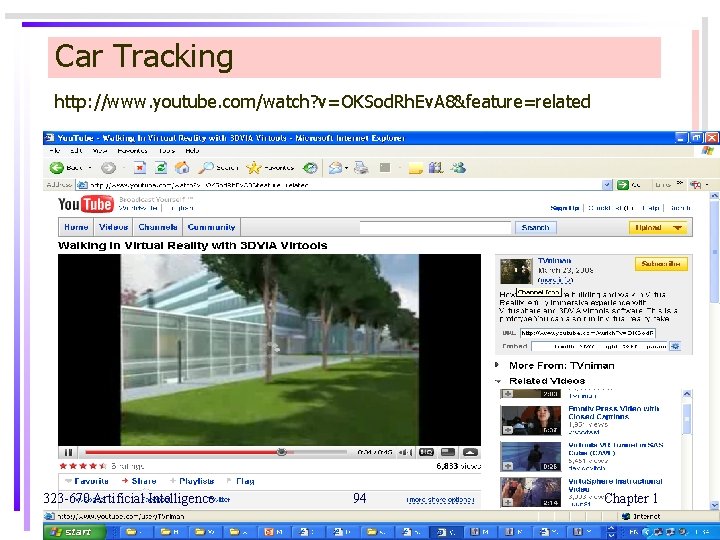Screen dimensions: 720x540
Task: Click TVniman channel avatar thumbnail
Action: click(x=516, y=271)
